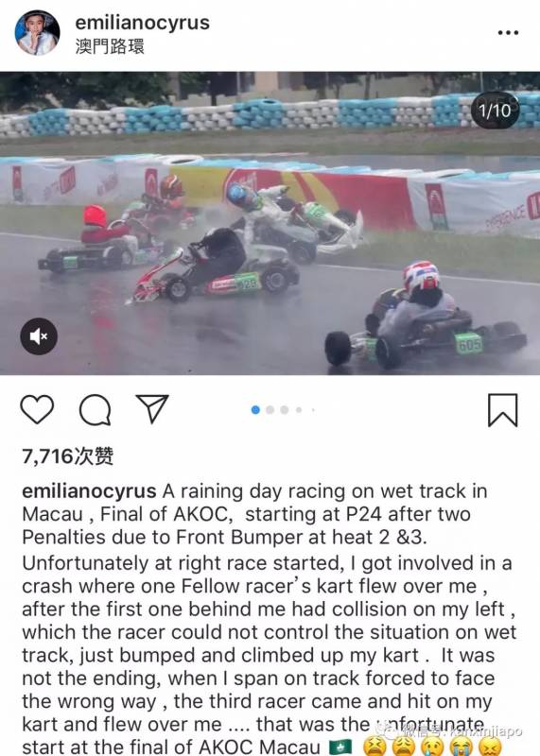Open the 澳門路環 location tag
540x756 pixels.
110,46
